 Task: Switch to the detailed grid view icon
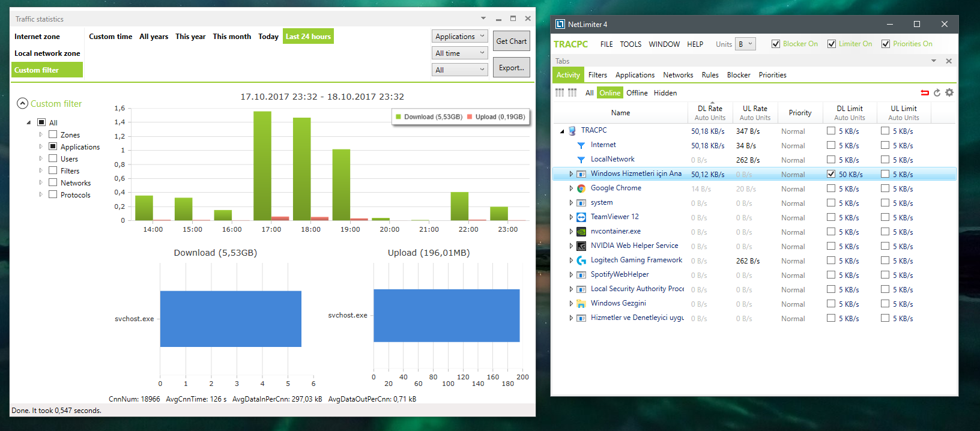[x=572, y=92]
